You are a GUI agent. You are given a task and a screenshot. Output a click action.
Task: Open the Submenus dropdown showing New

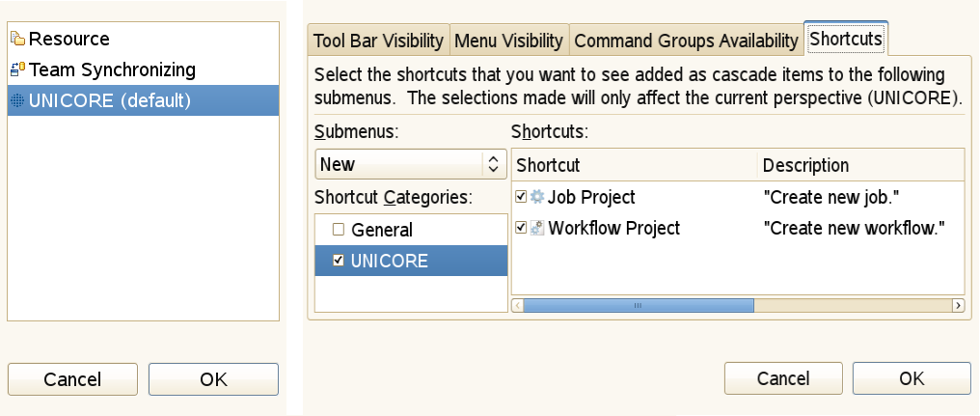tap(411, 164)
